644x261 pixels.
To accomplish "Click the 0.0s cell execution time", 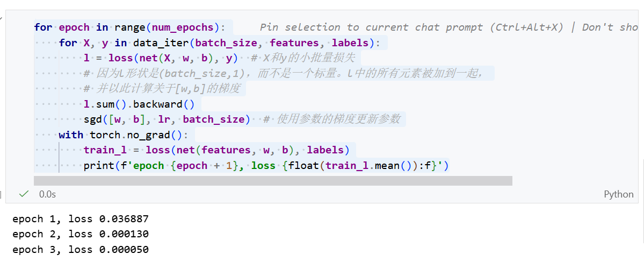I will (47, 194).
